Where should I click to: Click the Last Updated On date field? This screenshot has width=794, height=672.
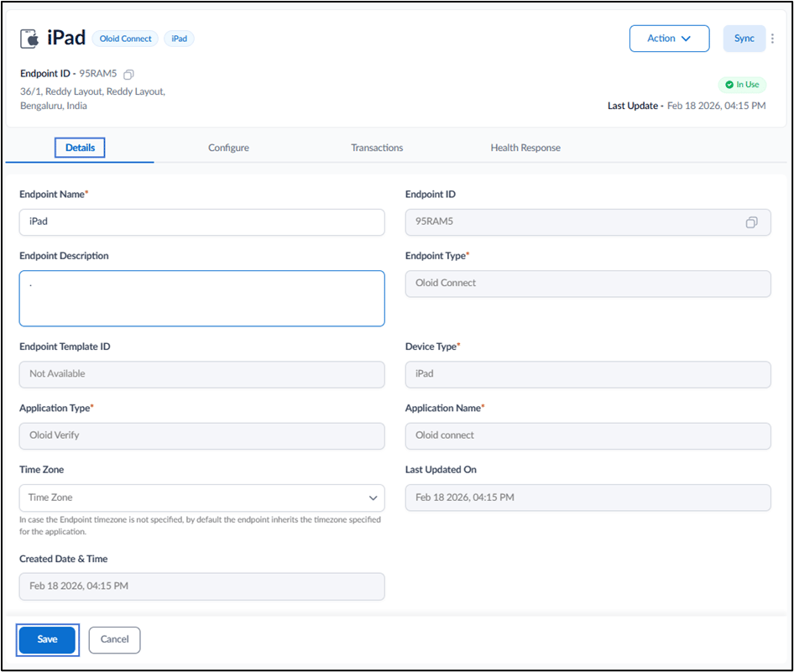[x=588, y=497]
